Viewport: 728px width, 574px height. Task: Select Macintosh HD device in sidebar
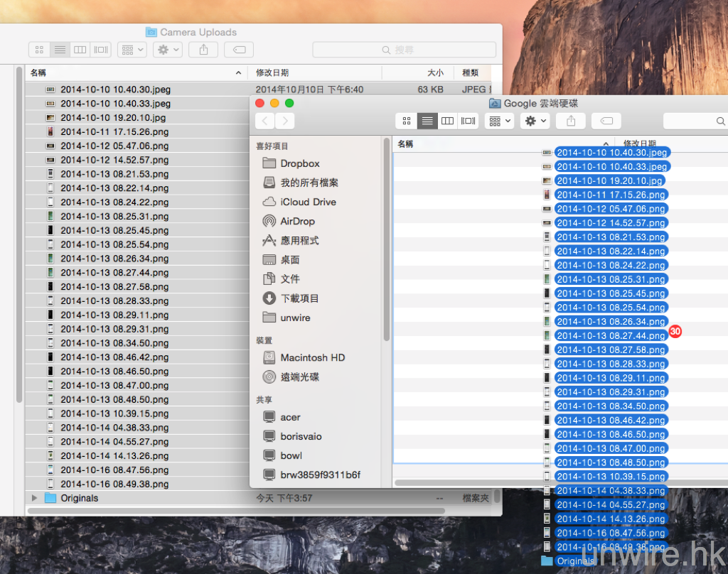[312, 357]
